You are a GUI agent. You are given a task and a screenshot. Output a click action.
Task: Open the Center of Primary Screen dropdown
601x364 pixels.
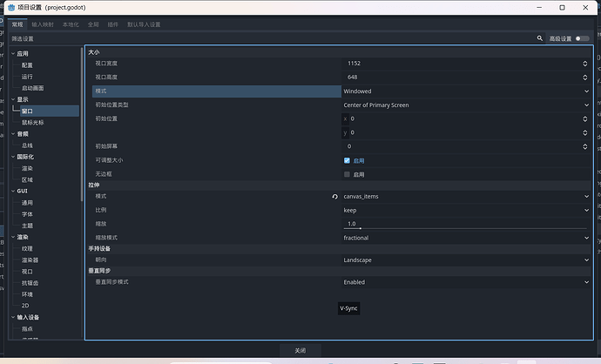[466, 105]
